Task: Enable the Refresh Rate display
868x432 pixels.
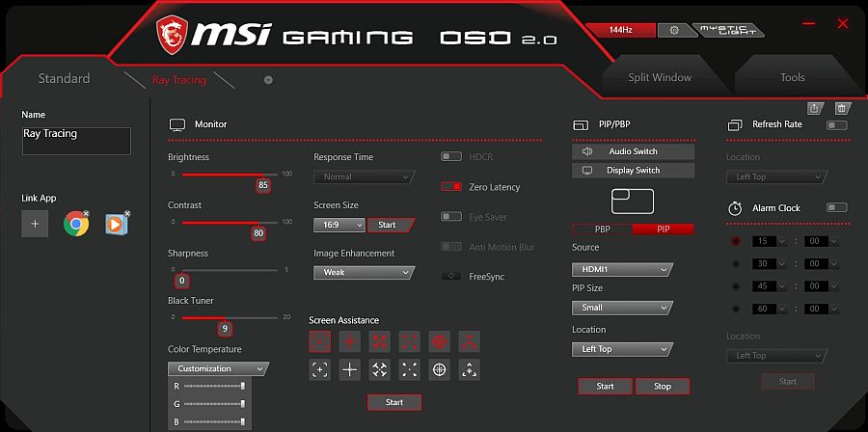Action: 836,125
